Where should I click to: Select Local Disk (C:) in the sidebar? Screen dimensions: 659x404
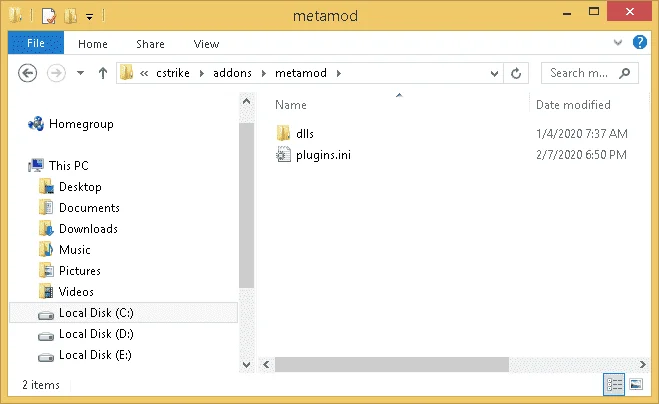click(x=123, y=313)
